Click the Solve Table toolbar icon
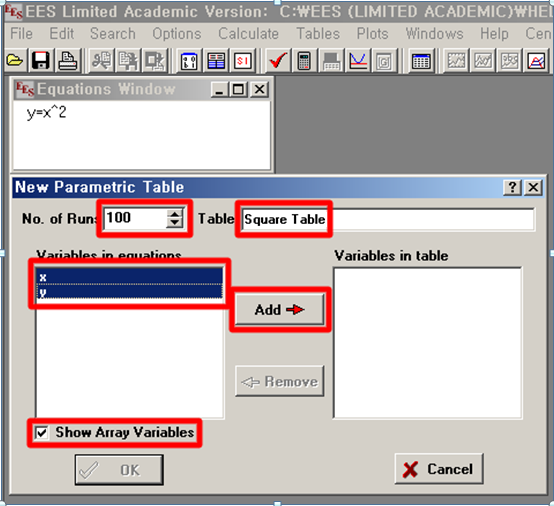Image resolution: width=554 pixels, height=506 pixels. 331,61
